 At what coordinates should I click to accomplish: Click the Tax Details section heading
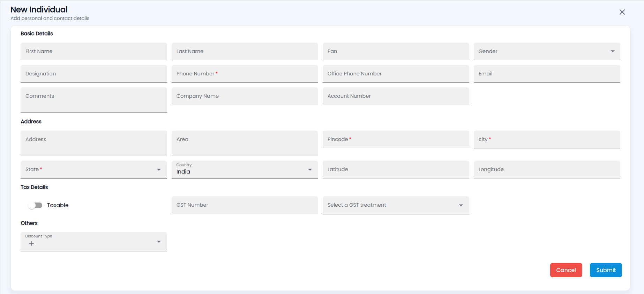34,187
